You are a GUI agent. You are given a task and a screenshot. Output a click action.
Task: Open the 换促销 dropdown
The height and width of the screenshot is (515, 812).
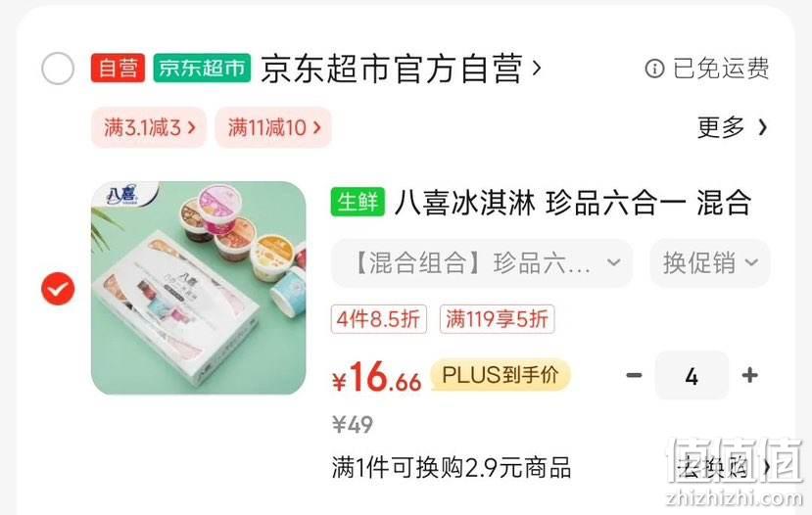pyautogui.click(x=710, y=263)
